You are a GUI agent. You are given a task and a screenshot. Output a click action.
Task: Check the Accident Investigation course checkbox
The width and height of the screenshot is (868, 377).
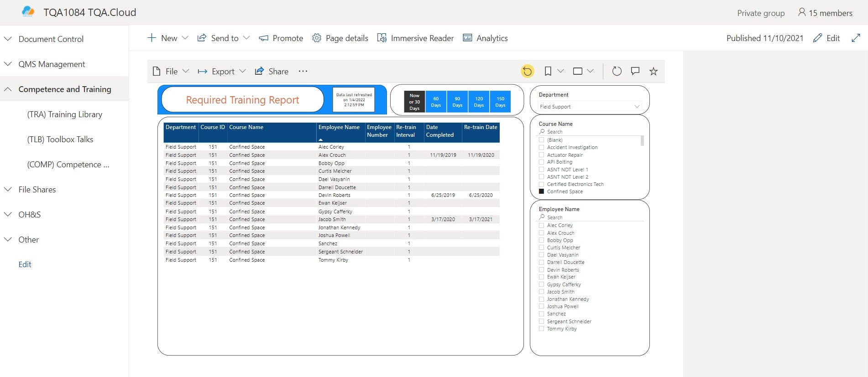pyautogui.click(x=542, y=147)
